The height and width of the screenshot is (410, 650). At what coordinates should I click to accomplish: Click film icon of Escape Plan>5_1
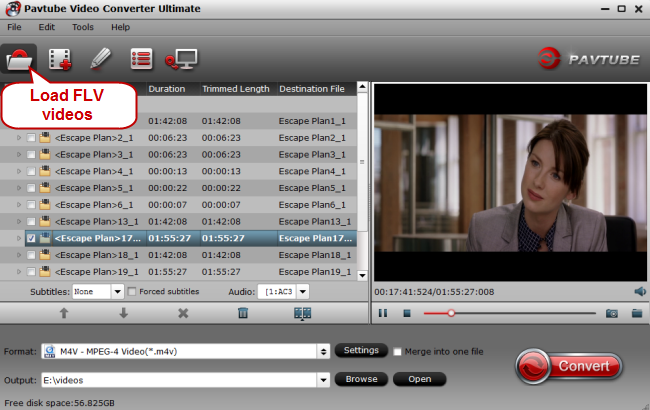click(45, 188)
